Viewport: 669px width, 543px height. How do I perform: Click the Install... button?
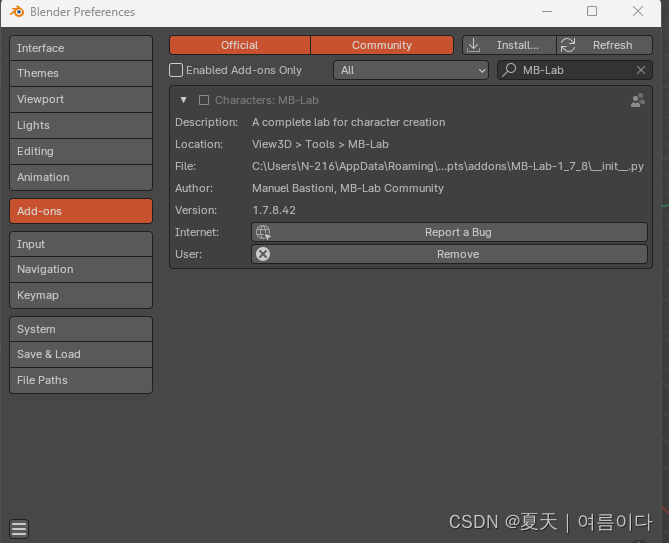coord(509,45)
